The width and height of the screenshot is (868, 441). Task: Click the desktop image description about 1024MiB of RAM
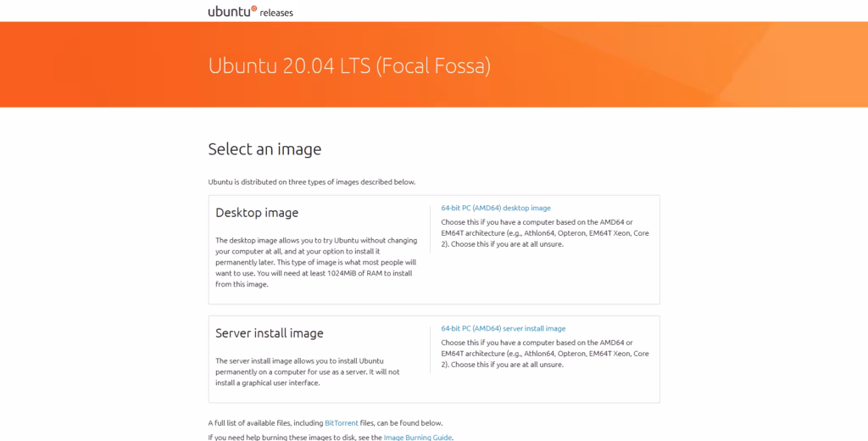(x=315, y=262)
